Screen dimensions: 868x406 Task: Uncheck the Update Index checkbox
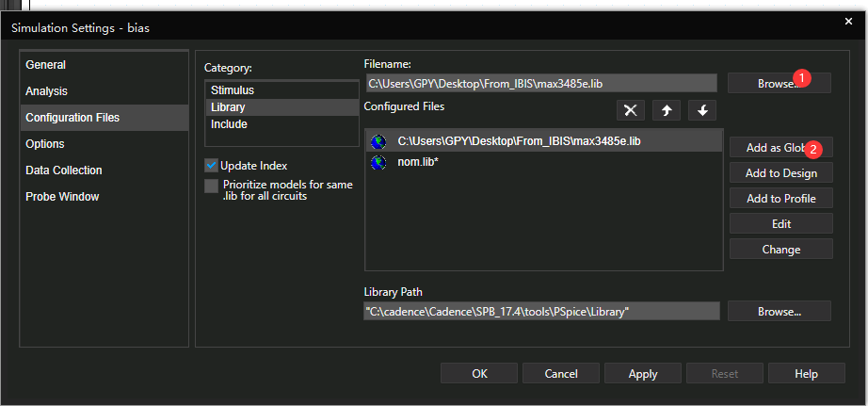click(x=211, y=166)
